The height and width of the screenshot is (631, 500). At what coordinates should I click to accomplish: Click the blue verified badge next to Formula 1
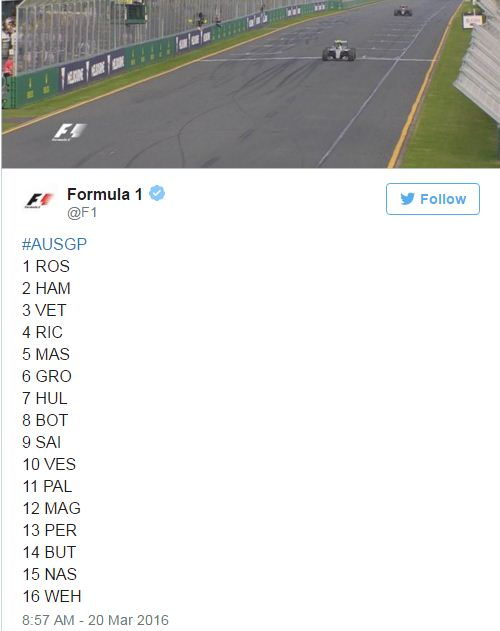pyautogui.click(x=157, y=194)
